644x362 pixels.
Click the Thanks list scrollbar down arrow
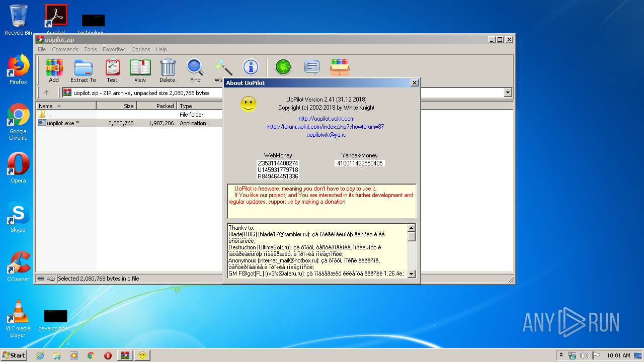(411, 274)
